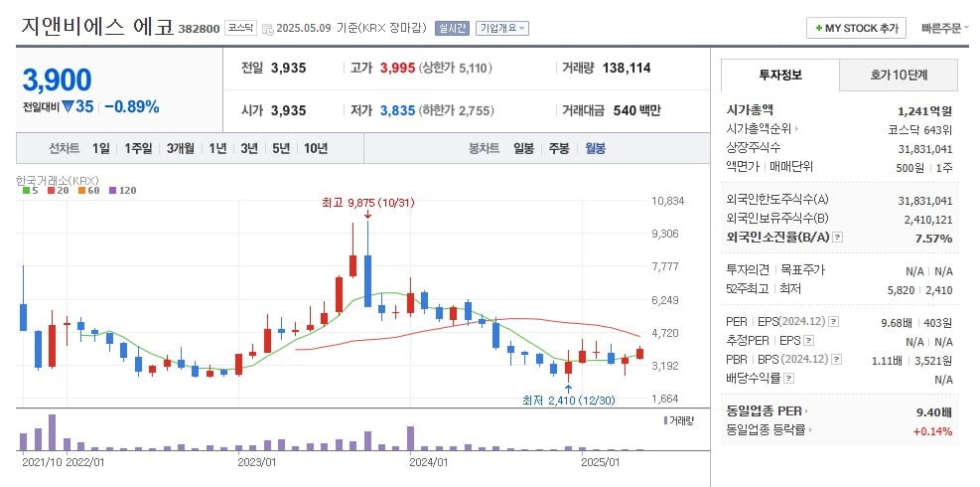Viewport: 980px width, 487px height.
Task: Click the 동일업종 등락률 value +0.14%
Action: coord(932,431)
